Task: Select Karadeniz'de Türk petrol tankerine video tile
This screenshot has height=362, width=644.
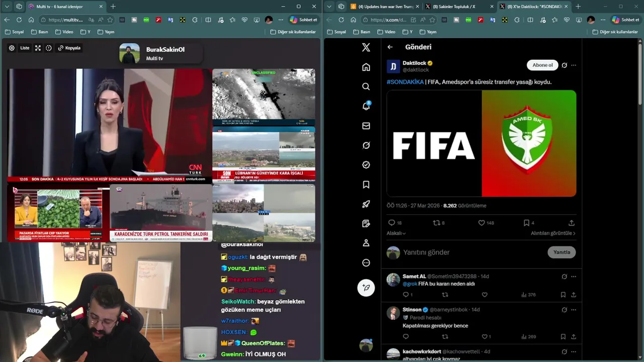Action: click(x=161, y=213)
